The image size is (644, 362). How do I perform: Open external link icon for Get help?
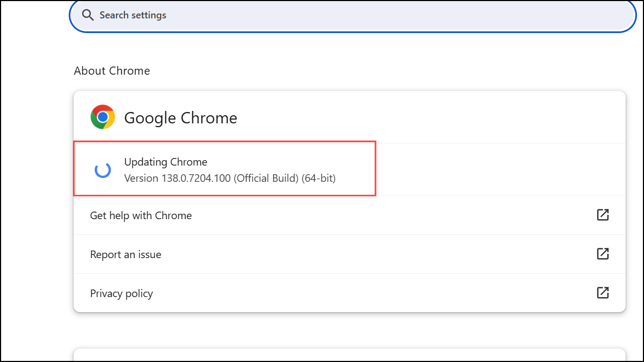pyautogui.click(x=602, y=215)
